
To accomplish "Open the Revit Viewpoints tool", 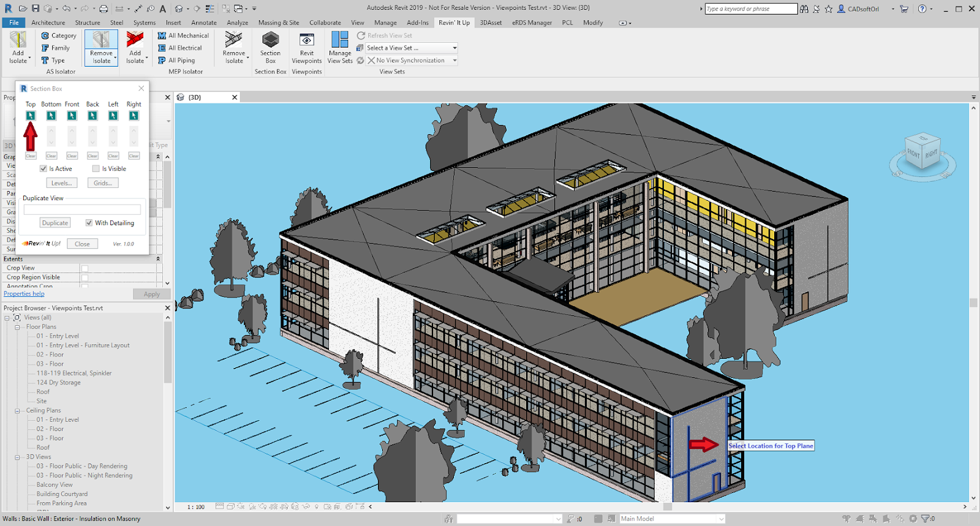I will point(307,48).
